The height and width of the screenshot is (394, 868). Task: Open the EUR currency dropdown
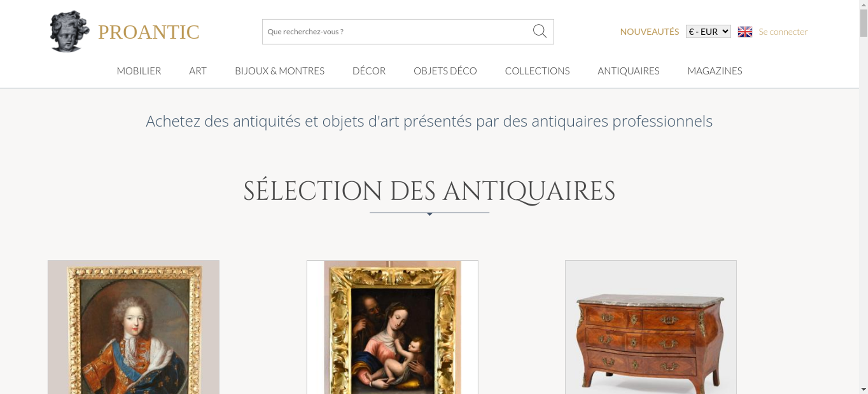(708, 32)
